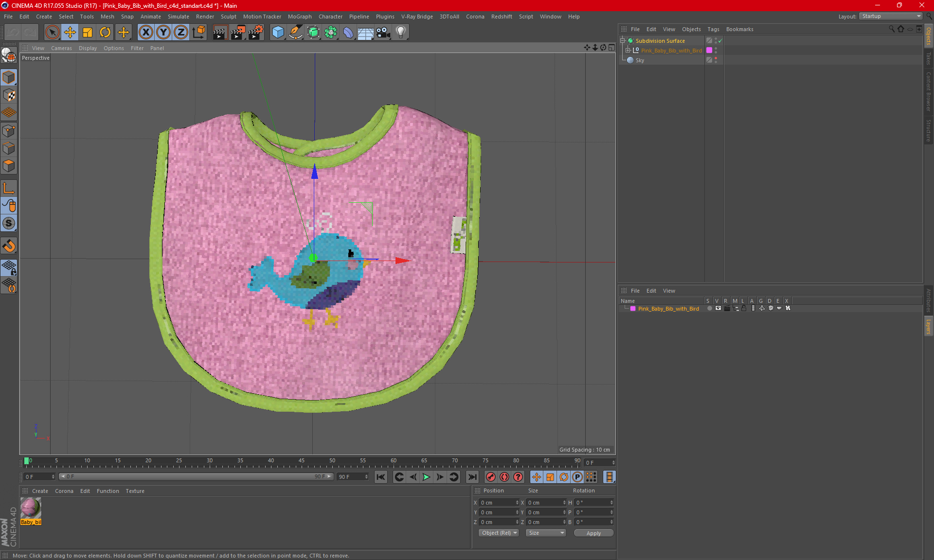The image size is (934, 560).
Task: Click the timeline filmstrip icon
Action: [x=609, y=477]
